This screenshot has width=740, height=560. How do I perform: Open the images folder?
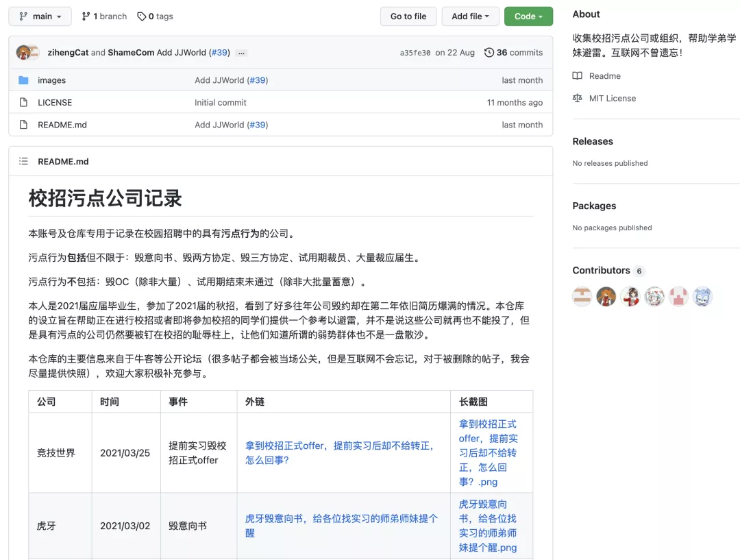52,80
